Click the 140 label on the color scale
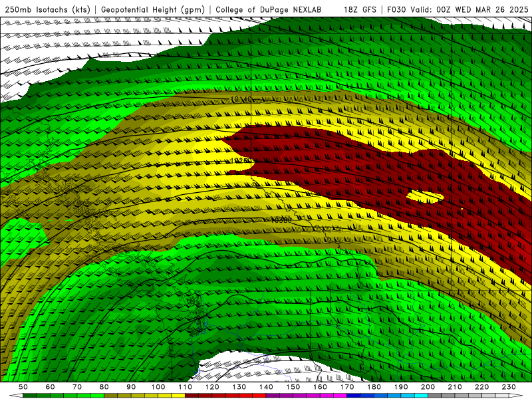This screenshot has width=532, height=399. pyautogui.click(x=267, y=387)
